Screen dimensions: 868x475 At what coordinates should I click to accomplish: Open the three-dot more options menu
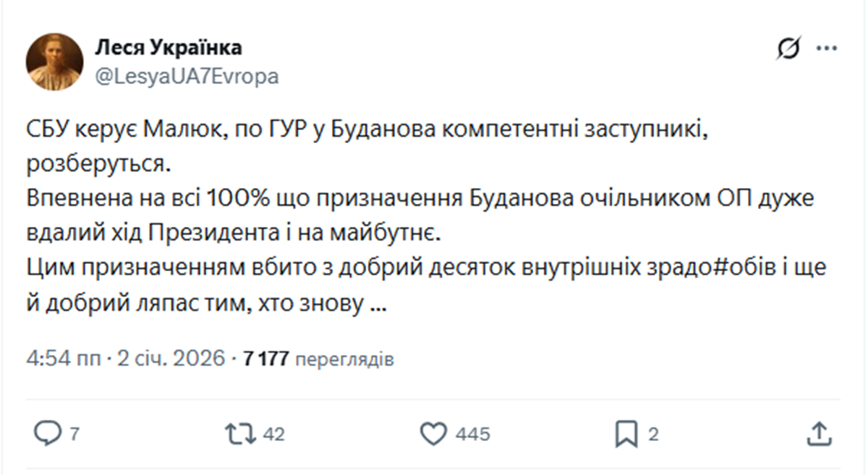(x=826, y=49)
